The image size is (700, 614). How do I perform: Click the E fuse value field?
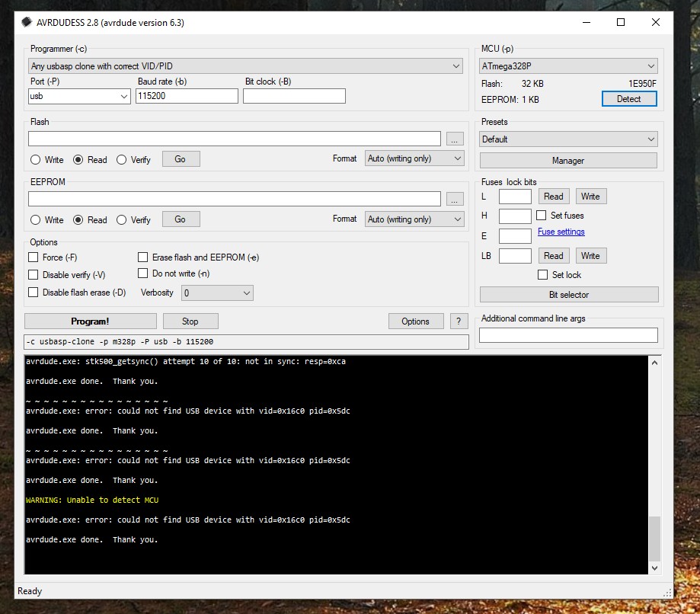point(515,236)
